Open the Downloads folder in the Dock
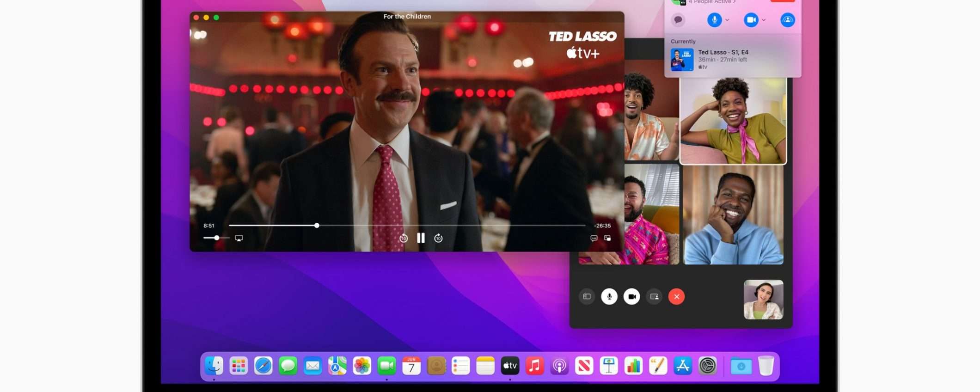The image size is (980, 392). point(741,366)
